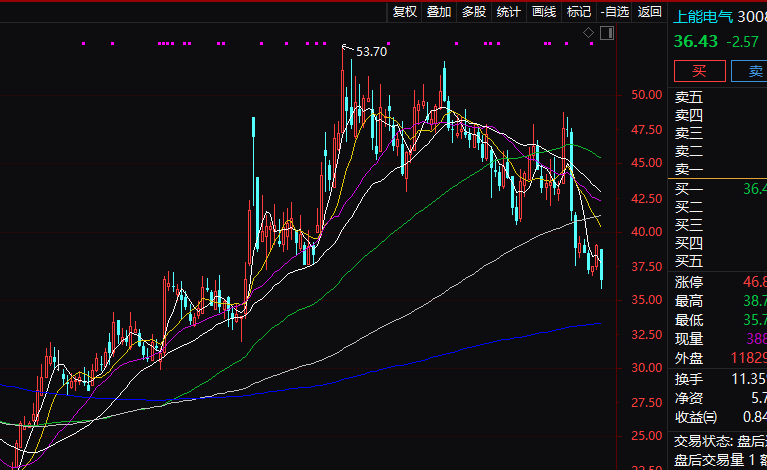Click the first magenta event dot at the chart's top left
This screenshot has width=767, height=470.
(83, 43)
